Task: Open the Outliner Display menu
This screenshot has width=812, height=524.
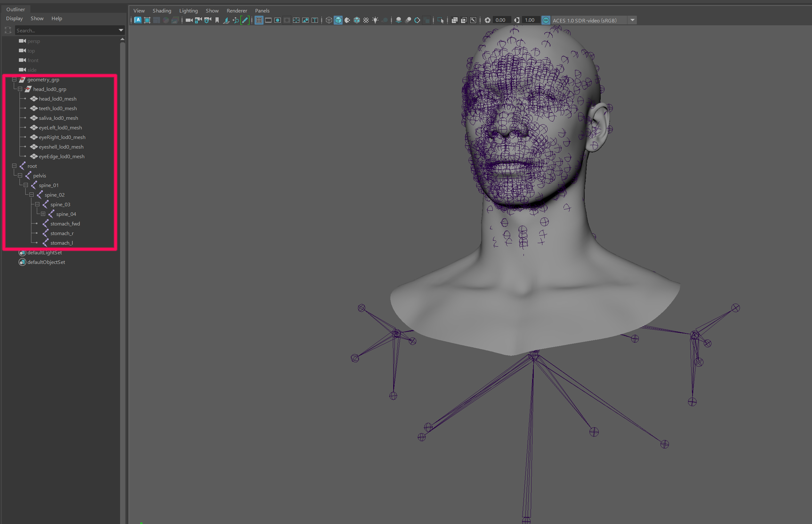Action: (x=14, y=18)
